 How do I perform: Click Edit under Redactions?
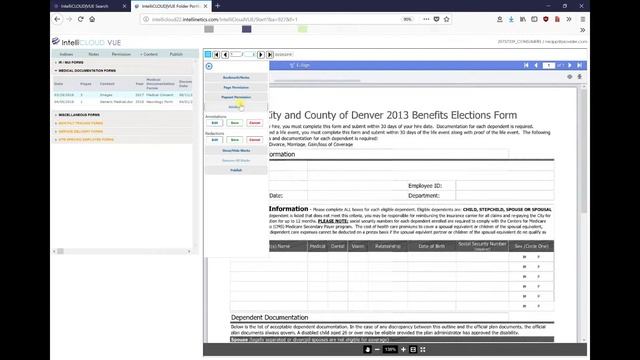point(215,140)
